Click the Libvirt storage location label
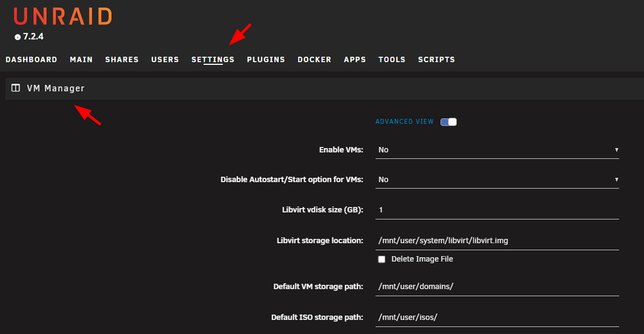644x334 pixels. (x=320, y=241)
